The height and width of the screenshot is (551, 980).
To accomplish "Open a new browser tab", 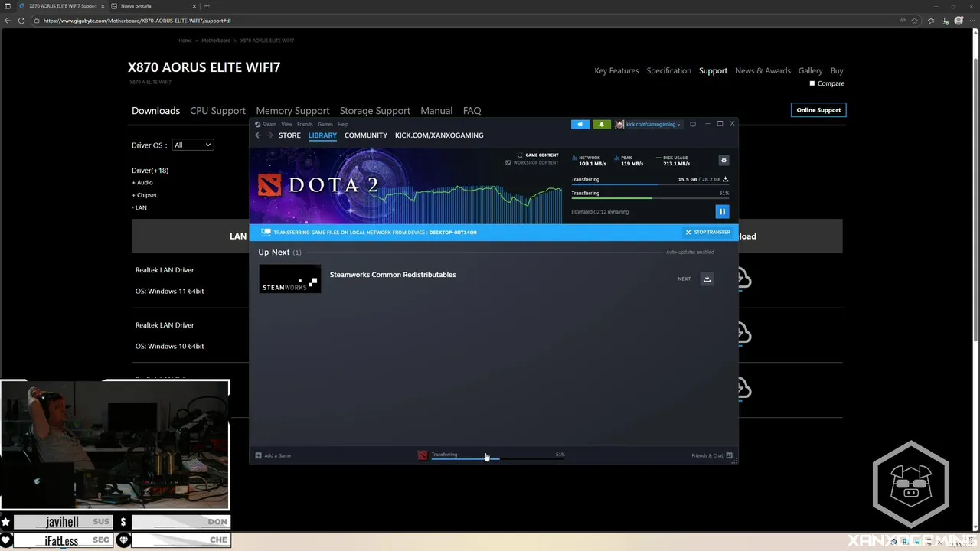I will (207, 6).
